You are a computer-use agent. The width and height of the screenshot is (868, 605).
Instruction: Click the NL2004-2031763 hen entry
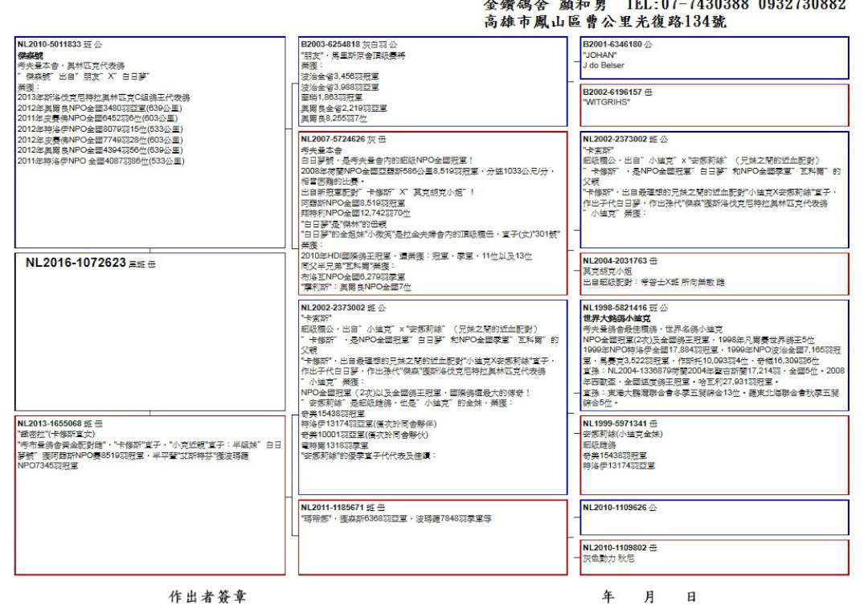[x=714, y=274]
